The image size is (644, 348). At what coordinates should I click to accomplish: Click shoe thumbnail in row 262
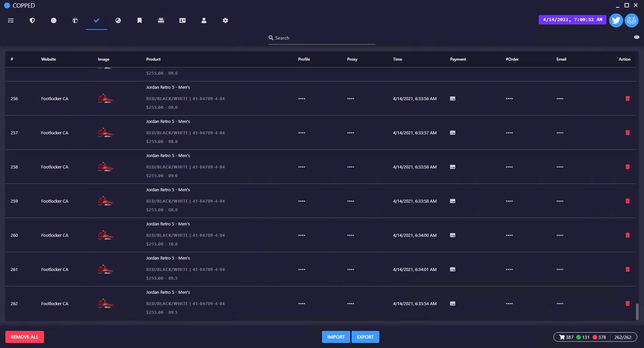(x=106, y=303)
